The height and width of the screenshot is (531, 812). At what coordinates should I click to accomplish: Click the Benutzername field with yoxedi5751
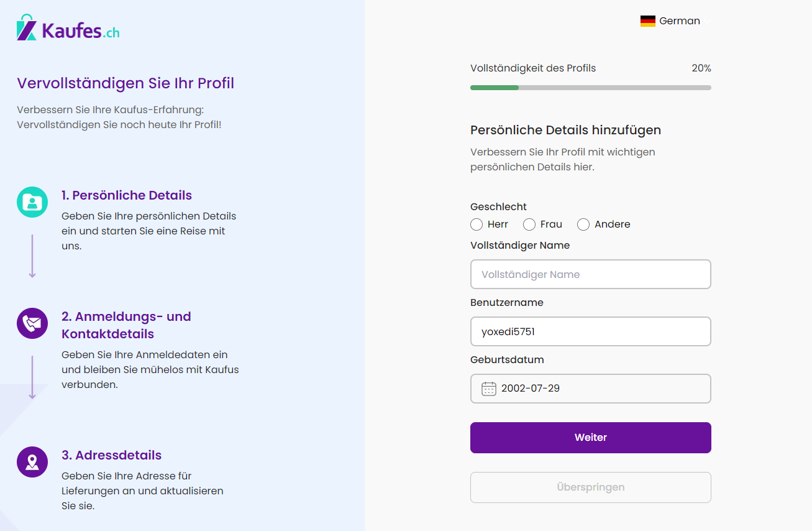(x=591, y=331)
